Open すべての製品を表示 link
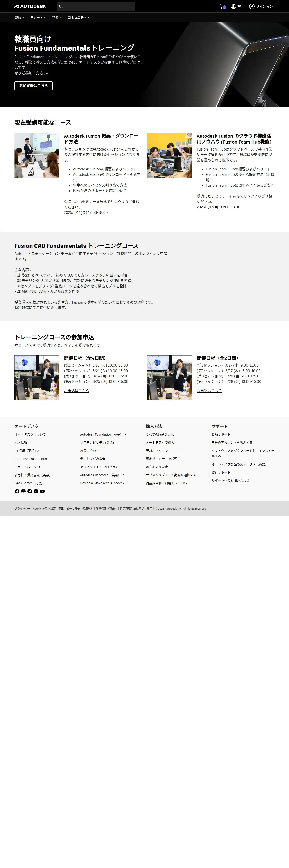 pos(160,435)
